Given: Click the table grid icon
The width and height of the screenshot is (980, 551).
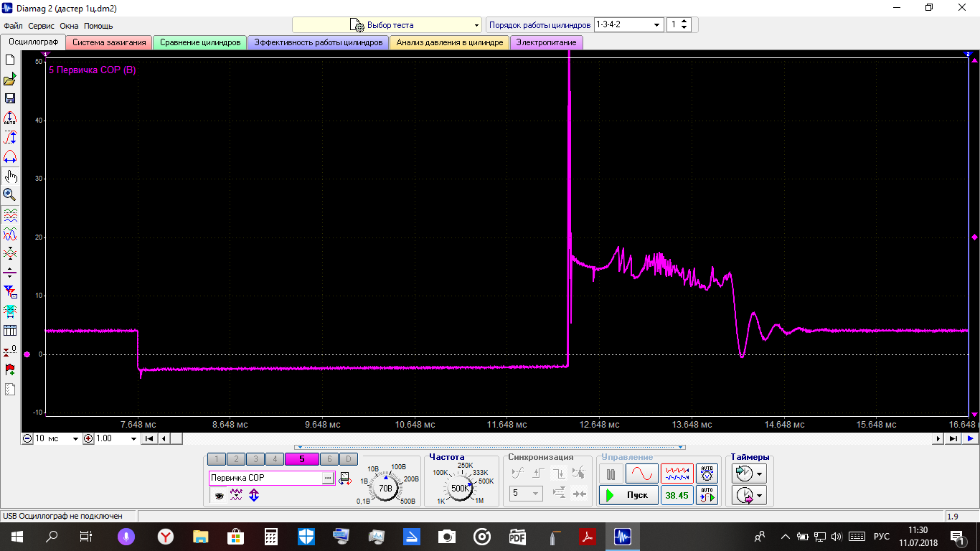Looking at the screenshot, I should 10,331.
